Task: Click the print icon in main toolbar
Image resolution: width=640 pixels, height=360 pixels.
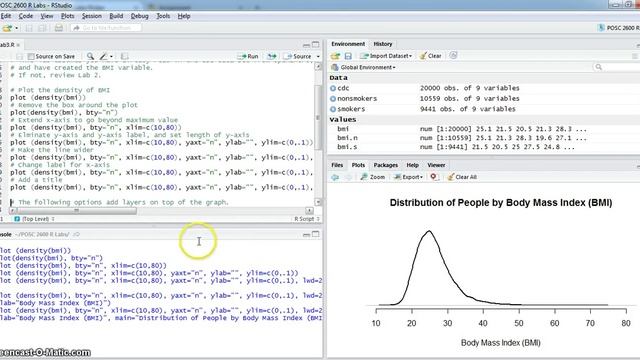Action: (x=59, y=28)
